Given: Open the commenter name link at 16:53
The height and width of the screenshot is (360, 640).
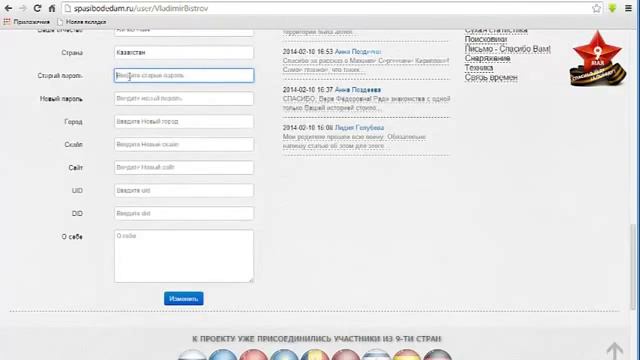Looking at the screenshot, I should (358, 52).
